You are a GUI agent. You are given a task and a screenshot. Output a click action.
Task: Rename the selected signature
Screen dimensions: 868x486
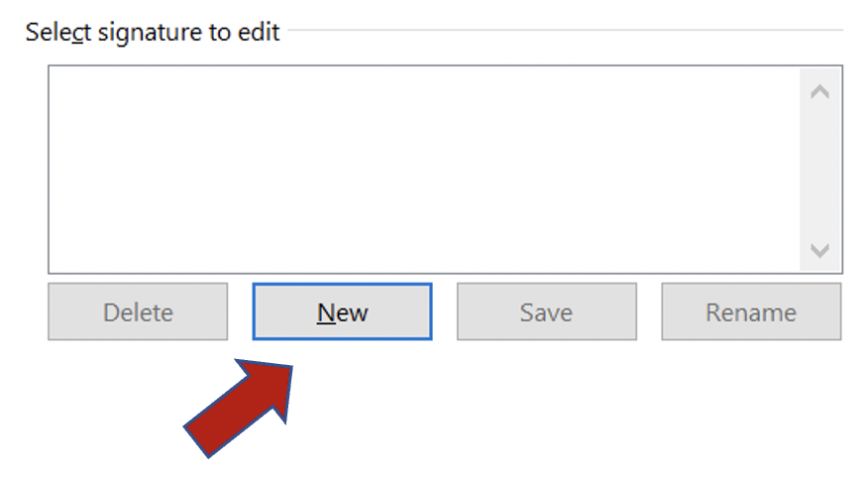[x=750, y=312]
